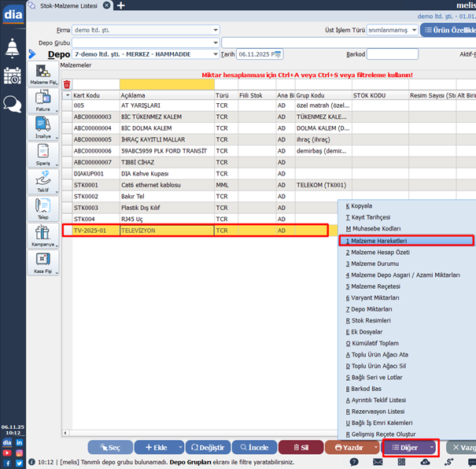Open the İrsaliye truck icon

[x=42, y=127]
